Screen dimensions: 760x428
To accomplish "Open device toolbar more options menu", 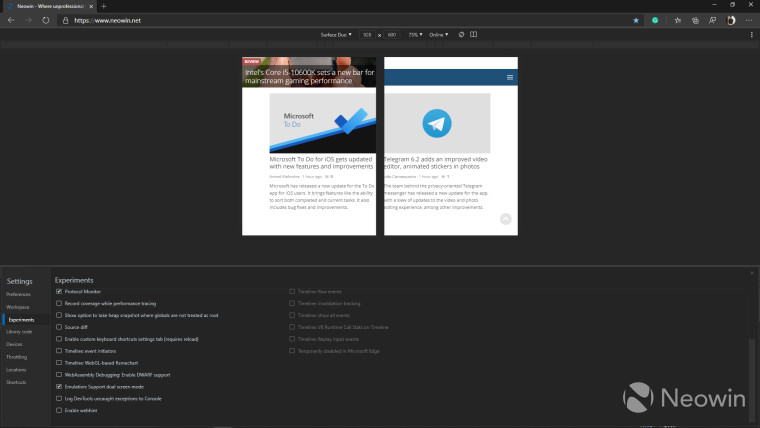I will point(752,34).
